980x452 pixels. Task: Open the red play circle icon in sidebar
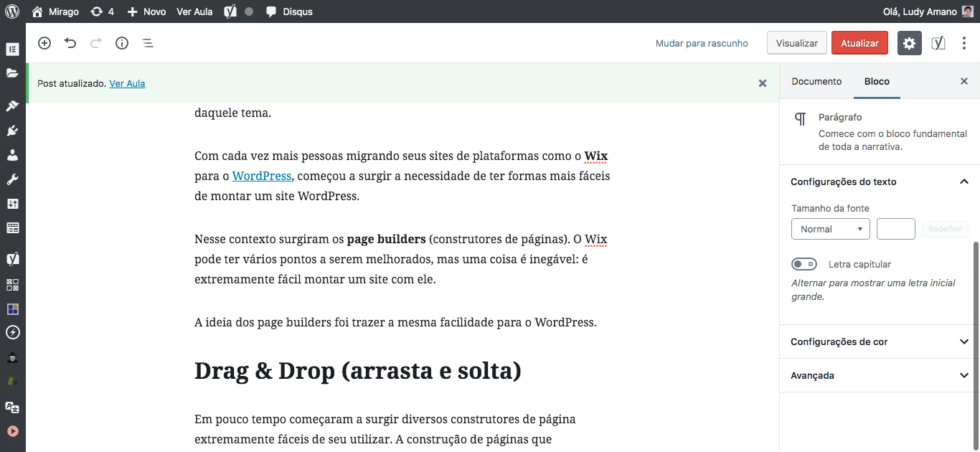12,431
